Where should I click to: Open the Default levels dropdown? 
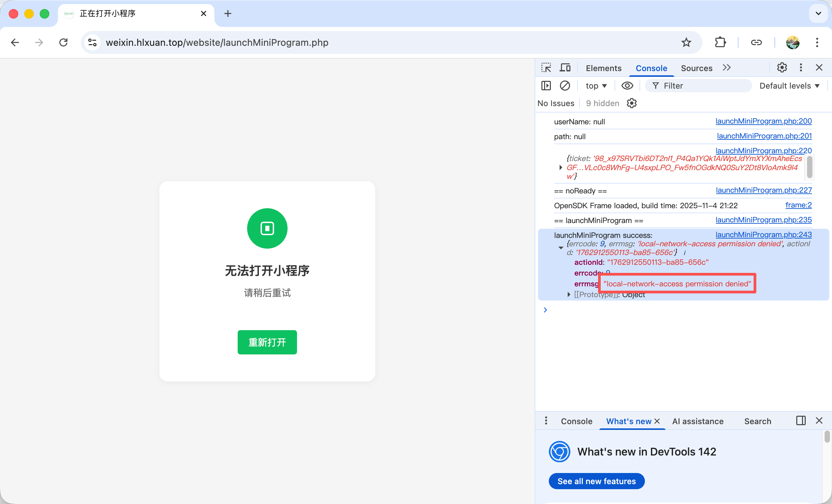tap(789, 86)
